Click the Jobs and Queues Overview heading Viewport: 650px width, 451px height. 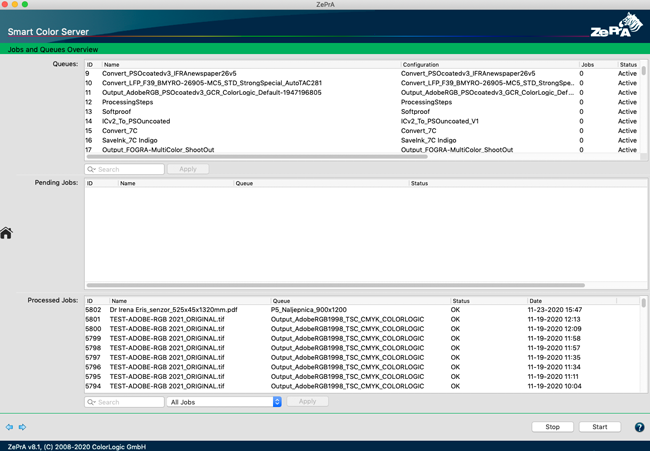(53, 49)
